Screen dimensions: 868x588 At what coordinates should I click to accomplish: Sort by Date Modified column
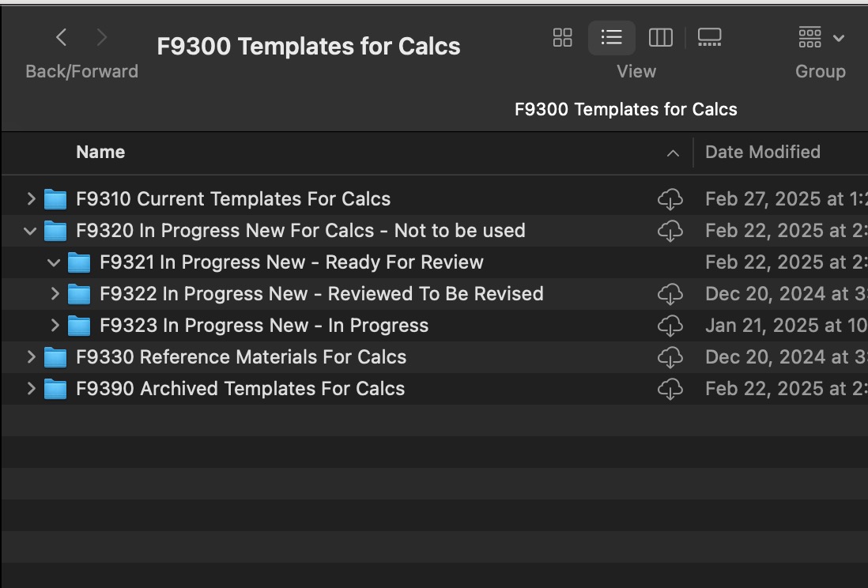[762, 153]
